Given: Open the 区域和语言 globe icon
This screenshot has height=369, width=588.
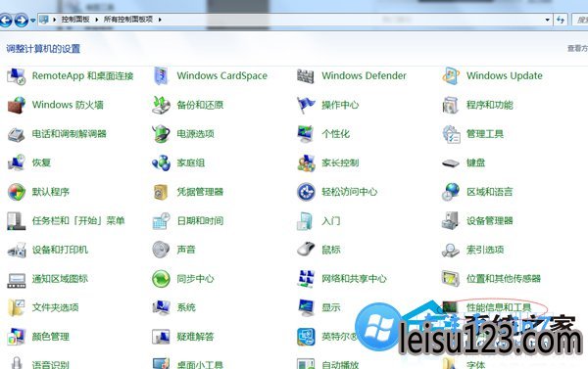Looking at the screenshot, I should 451,192.
